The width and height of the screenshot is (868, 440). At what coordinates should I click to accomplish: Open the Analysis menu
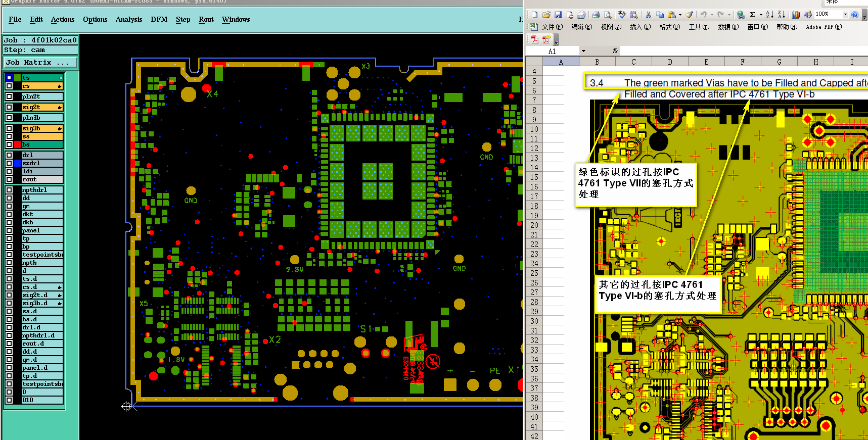click(129, 19)
